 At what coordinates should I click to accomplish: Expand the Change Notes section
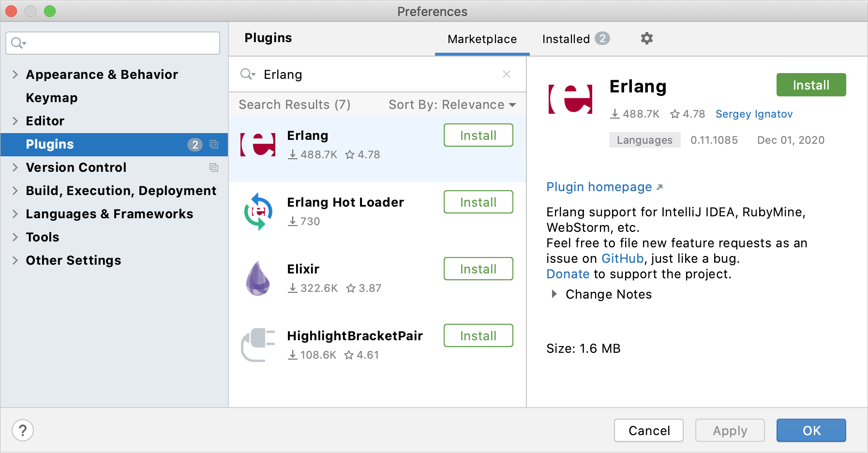pyautogui.click(x=554, y=294)
